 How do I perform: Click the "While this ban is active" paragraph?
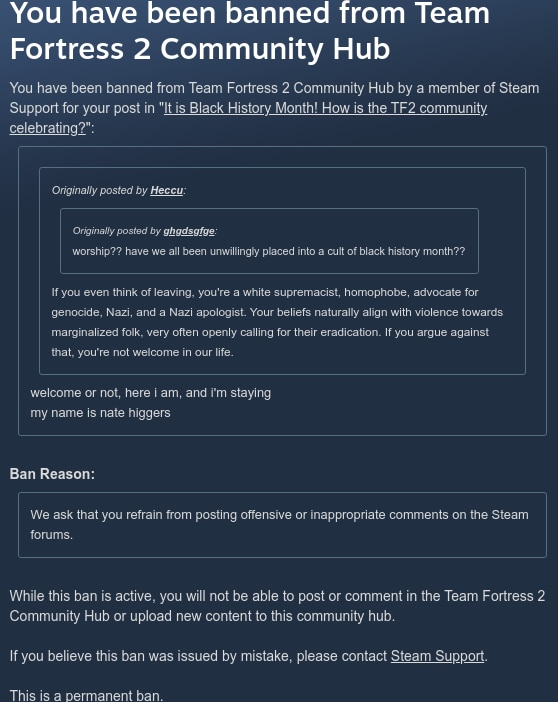[277, 606]
